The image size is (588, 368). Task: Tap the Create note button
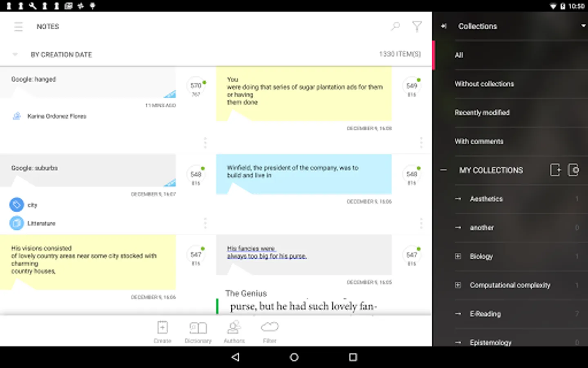(163, 332)
